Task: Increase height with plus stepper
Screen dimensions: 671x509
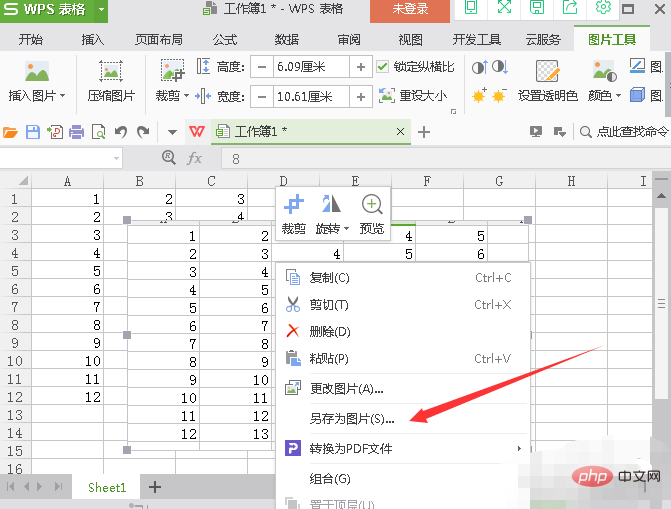Action: 361,67
